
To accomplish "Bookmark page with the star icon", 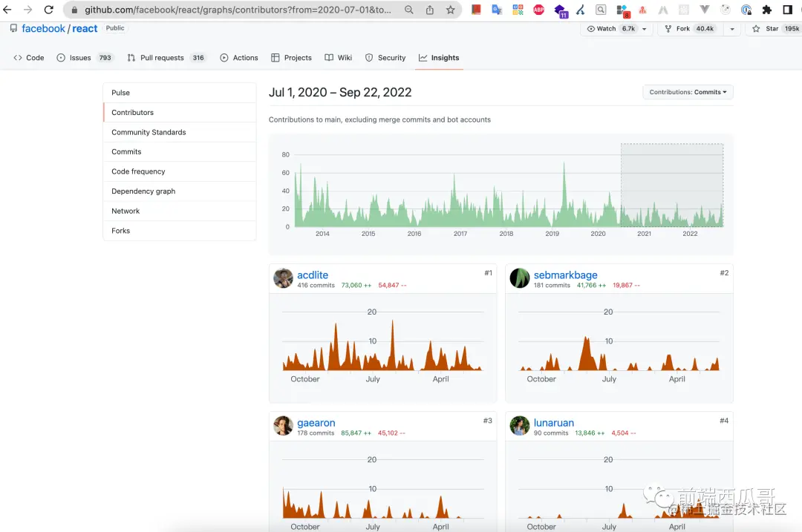I will 450,10.
